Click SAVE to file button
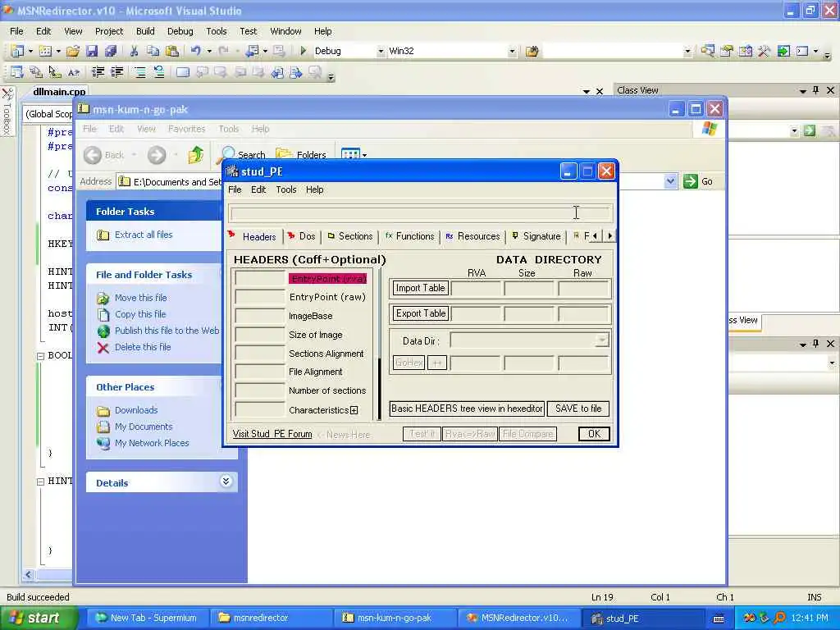 [578, 409]
